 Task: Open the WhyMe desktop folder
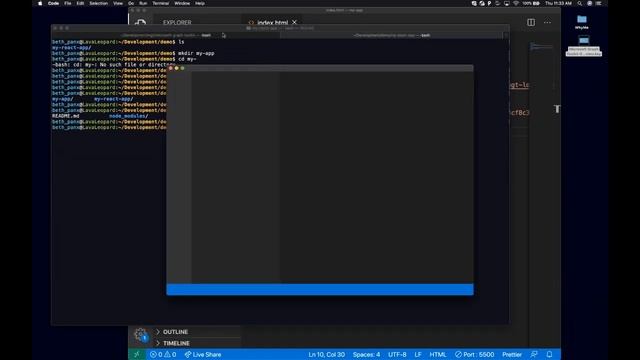coord(582,22)
